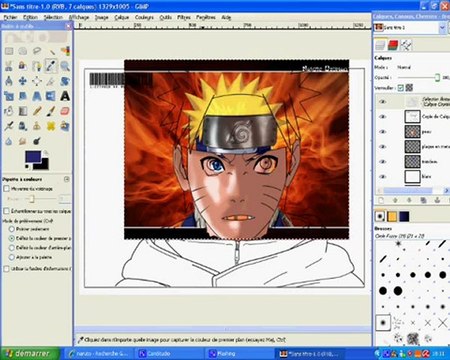Screen dimensions: 450x360
Task: Select the Rectangle Select tool
Action: click(9, 51)
